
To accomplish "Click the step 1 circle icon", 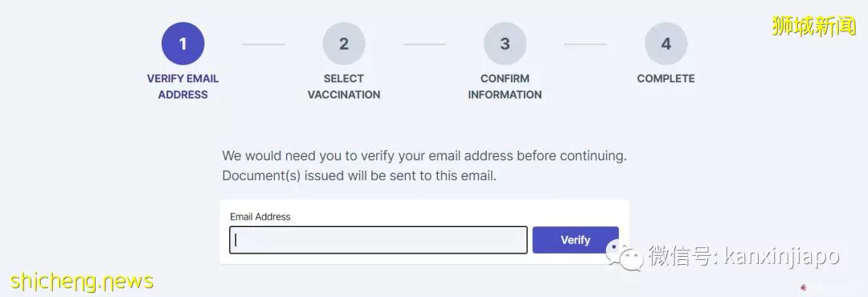I will [x=182, y=43].
